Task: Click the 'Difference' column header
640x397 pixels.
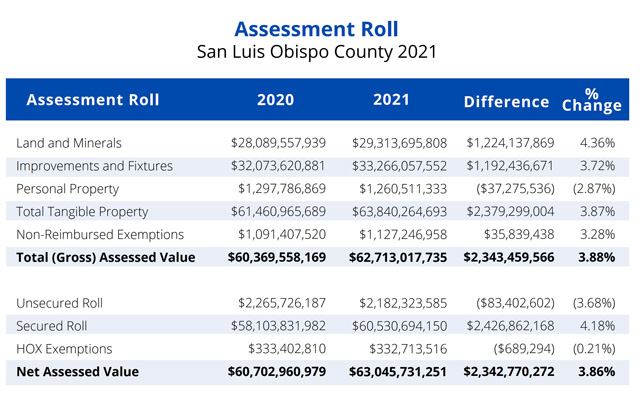Action: tap(507, 102)
